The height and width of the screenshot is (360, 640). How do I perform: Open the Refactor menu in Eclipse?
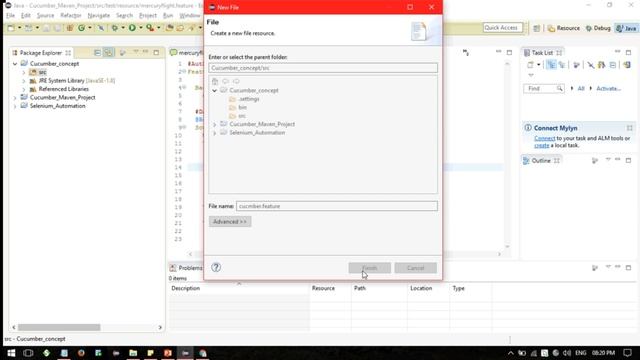pos(71,16)
